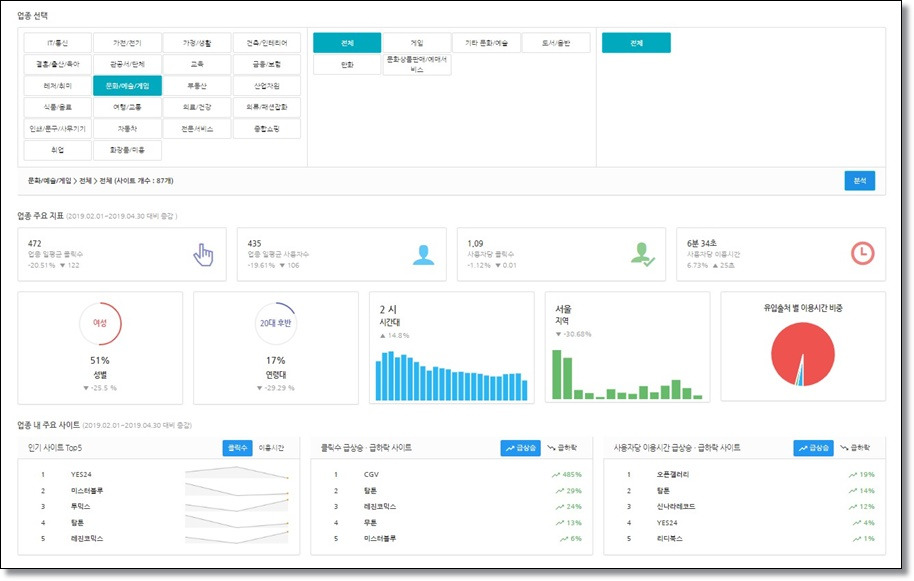Viewport: 914px width, 581px height.
Task: Open 무툰 in the click surge list
Action: [x=370, y=523]
